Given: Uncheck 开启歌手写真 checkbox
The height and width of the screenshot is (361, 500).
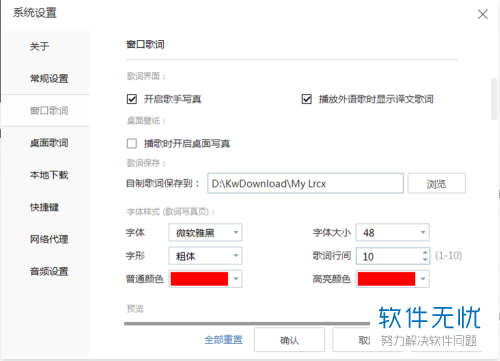Looking at the screenshot, I should tap(132, 99).
